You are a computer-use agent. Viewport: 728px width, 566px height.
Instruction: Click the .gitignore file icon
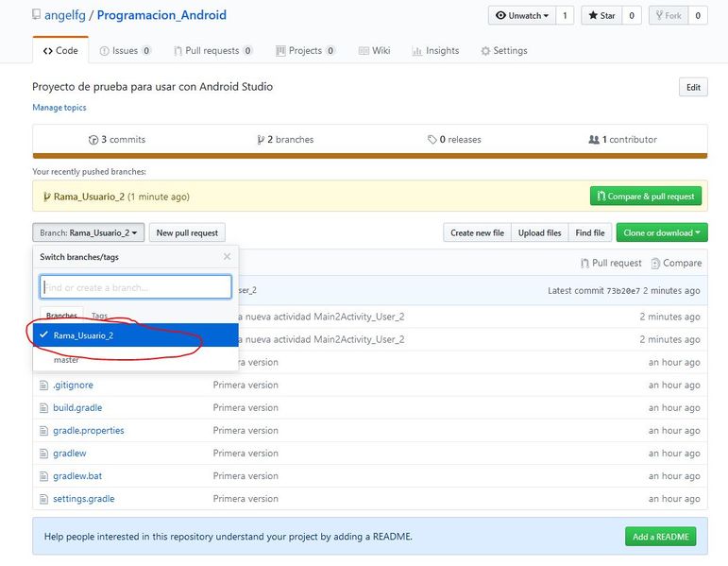(x=43, y=386)
